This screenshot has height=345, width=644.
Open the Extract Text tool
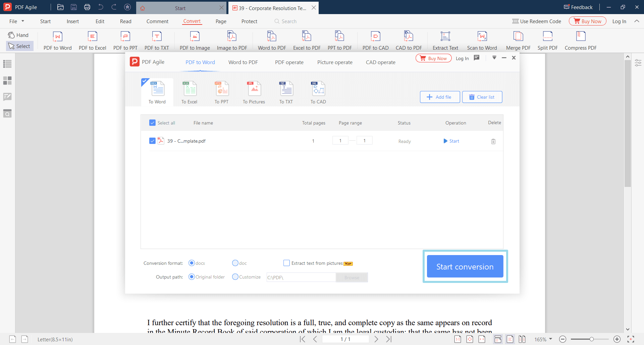(x=445, y=41)
